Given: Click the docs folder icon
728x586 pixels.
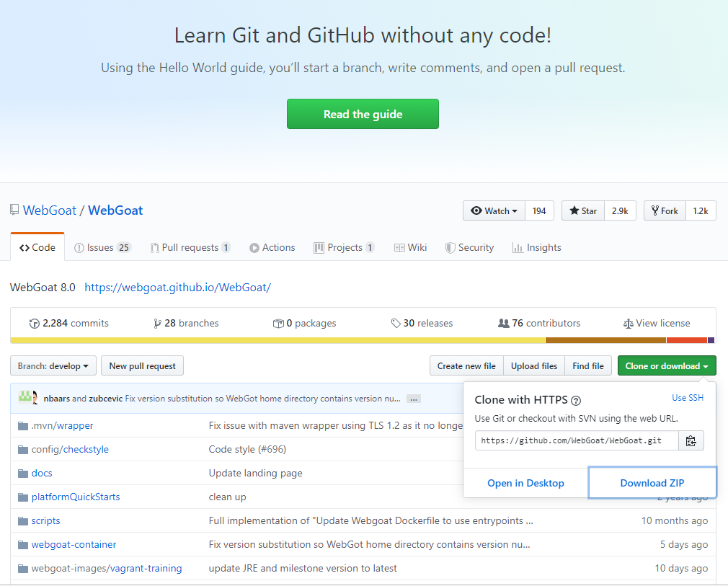Looking at the screenshot, I should pyautogui.click(x=23, y=473).
